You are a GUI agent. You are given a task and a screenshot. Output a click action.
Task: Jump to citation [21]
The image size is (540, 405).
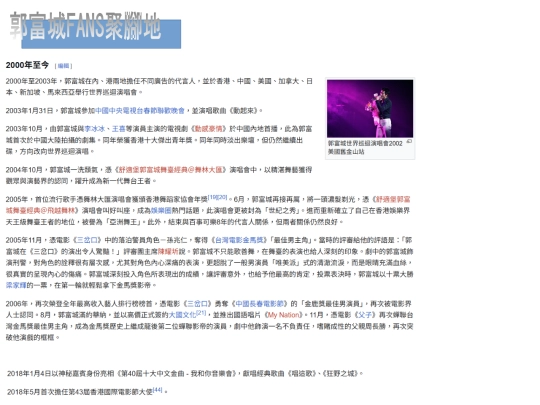click(x=201, y=313)
